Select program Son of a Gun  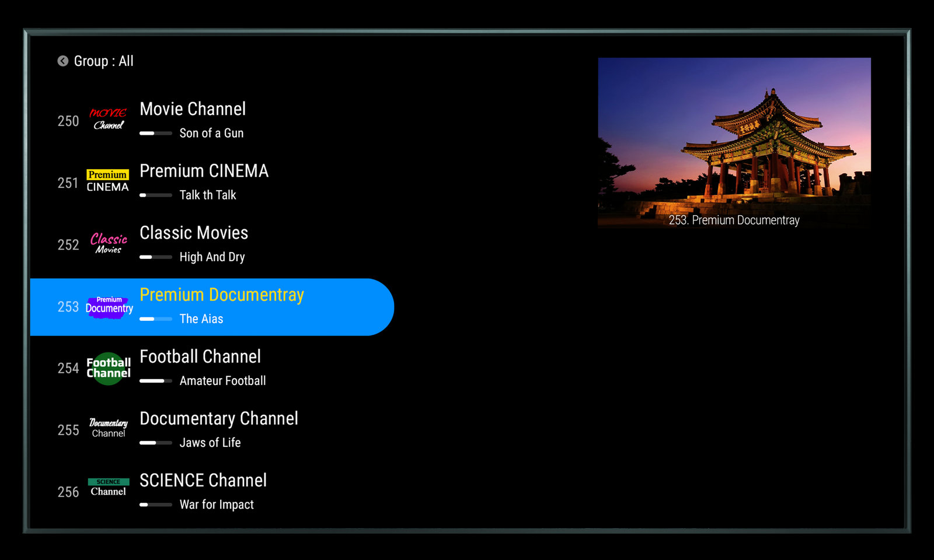tap(211, 133)
